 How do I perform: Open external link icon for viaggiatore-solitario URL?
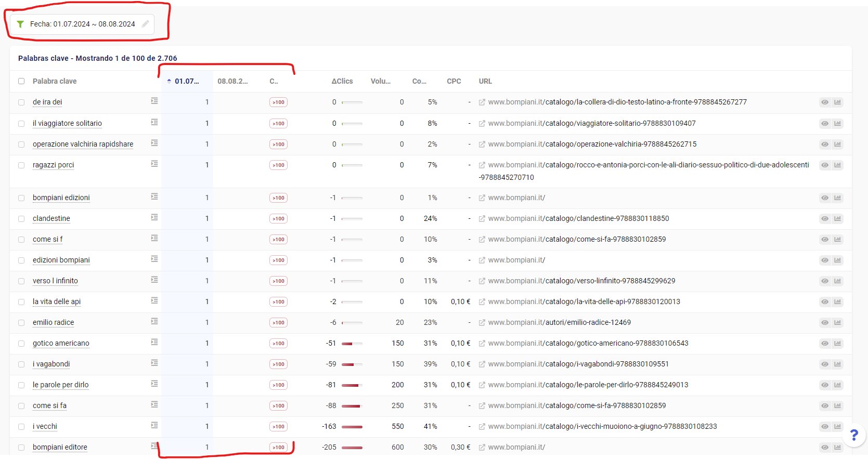[x=482, y=123]
